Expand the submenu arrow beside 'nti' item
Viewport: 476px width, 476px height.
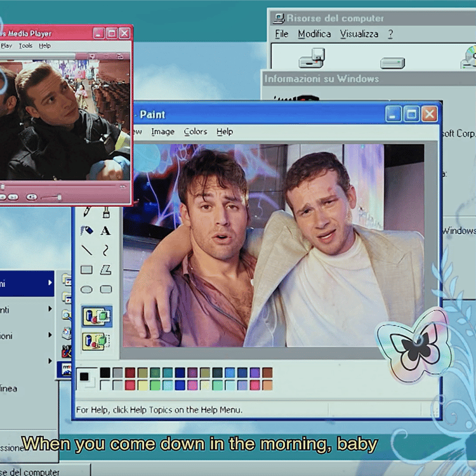click(x=50, y=308)
